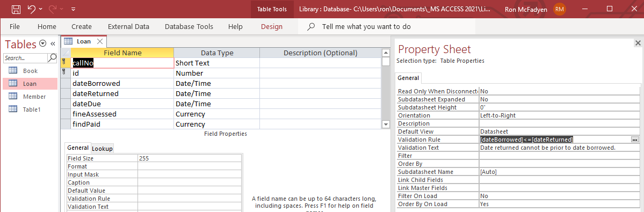
Task: Click the callNo primary key row selector
Action: (x=66, y=63)
